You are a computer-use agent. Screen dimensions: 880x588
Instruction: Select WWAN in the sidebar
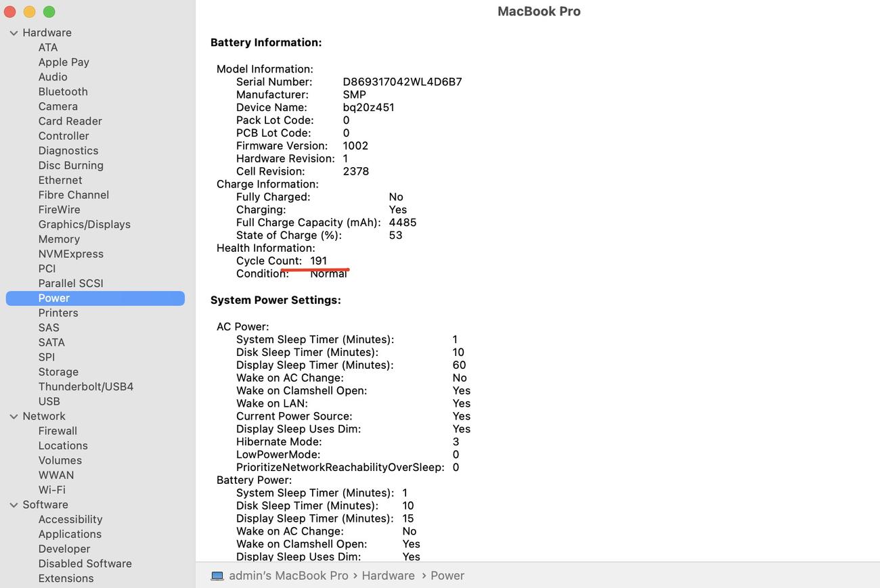pyautogui.click(x=56, y=475)
